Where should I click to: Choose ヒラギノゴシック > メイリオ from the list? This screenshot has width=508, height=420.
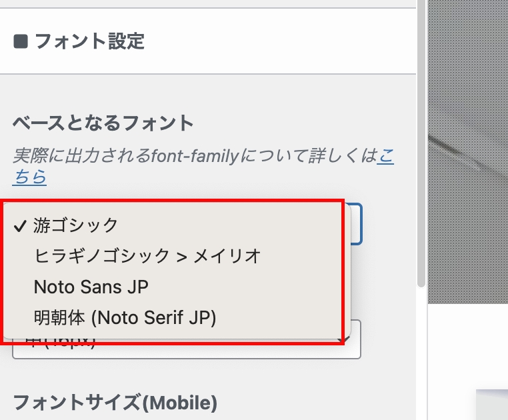click(x=147, y=256)
